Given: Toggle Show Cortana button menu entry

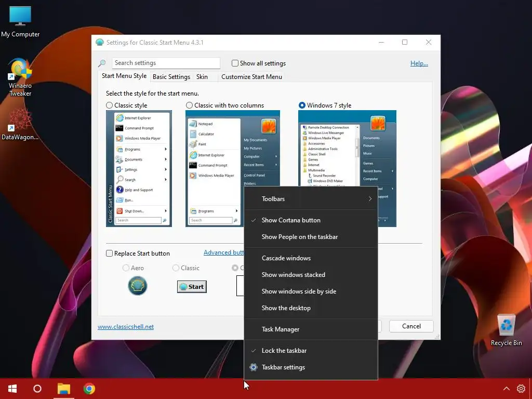Looking at the screenshot, I should (x=311, y=220).
